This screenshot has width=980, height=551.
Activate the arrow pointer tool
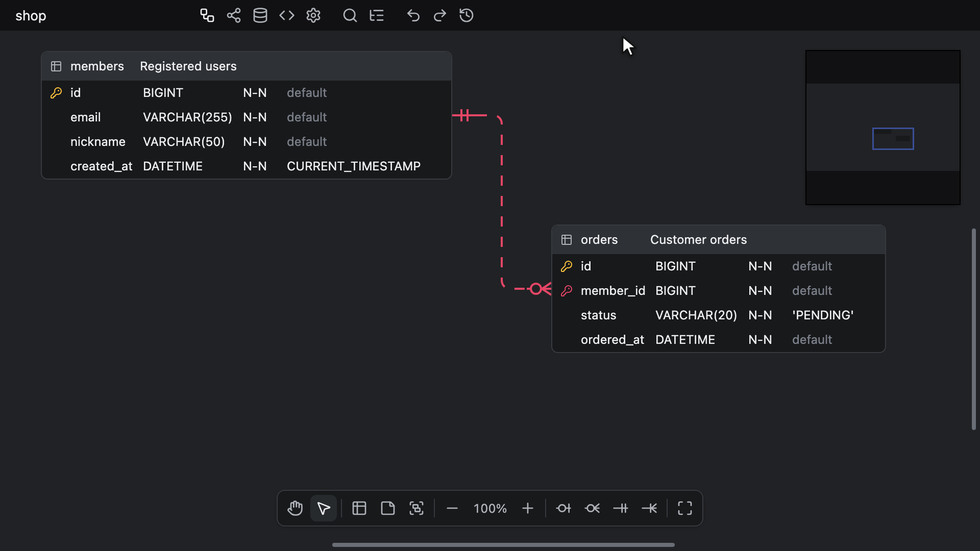pyautogui.click(x=324, y=508)
